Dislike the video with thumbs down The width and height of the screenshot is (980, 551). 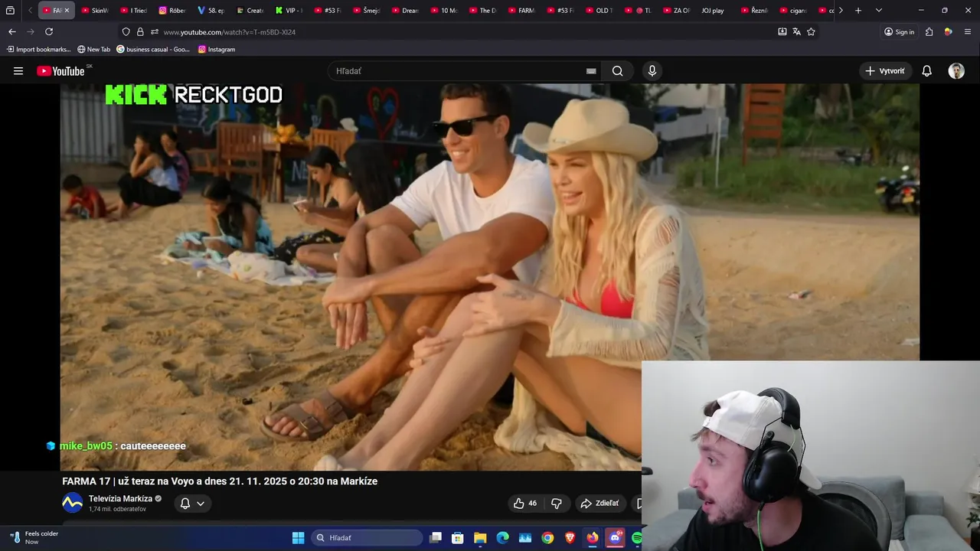pos(557,503)
